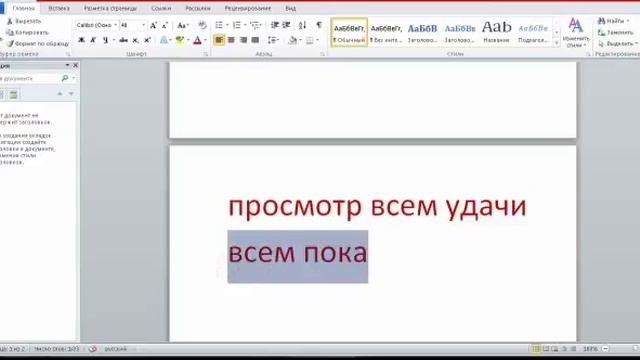Increase font size with the grow font button
The image size is (640, 360).
tap(153, 25)
